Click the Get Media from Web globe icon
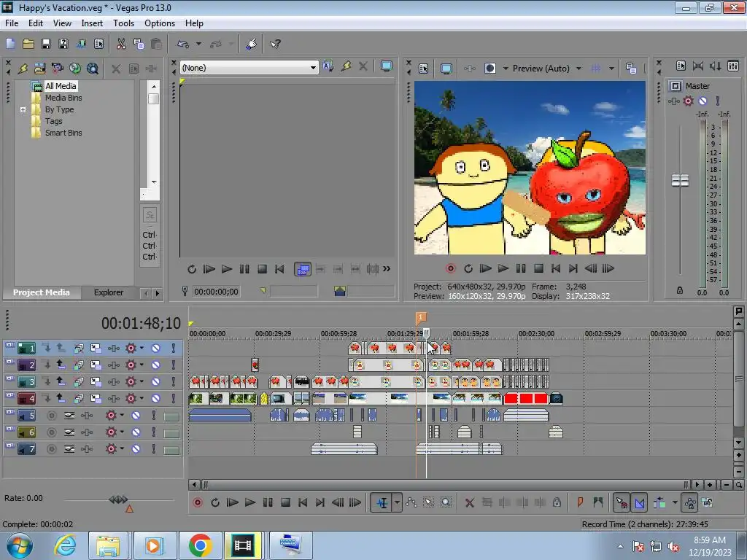Viewport: 747px width, 560px height. point(75,69)
